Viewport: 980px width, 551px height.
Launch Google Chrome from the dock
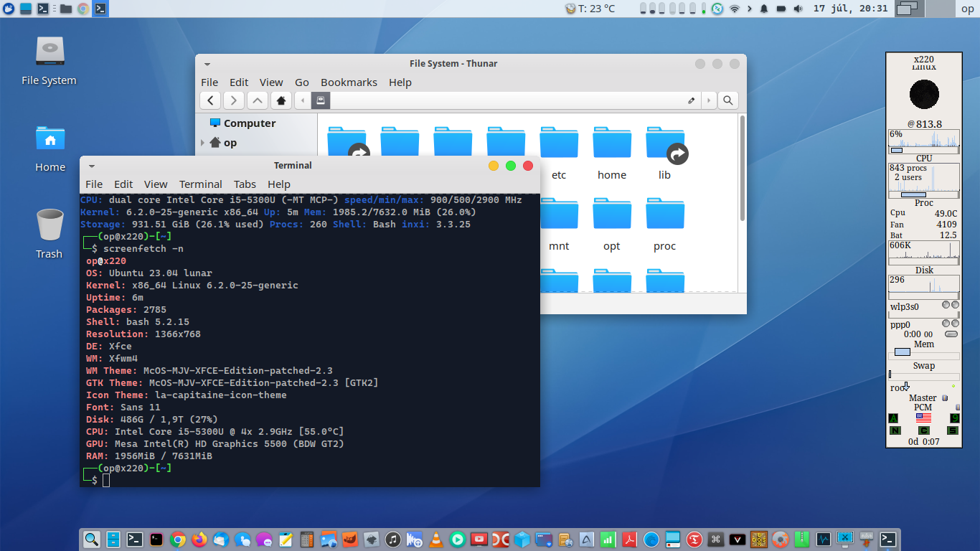coord(178,540)
